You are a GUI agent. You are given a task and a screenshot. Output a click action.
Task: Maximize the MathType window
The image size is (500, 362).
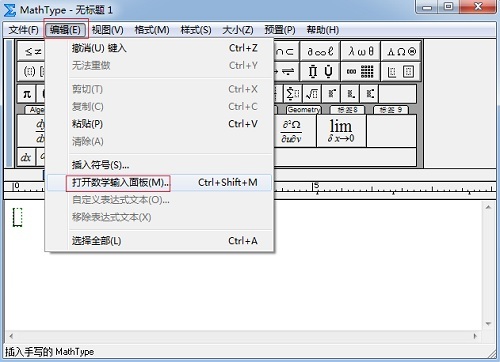pos(449,7)
